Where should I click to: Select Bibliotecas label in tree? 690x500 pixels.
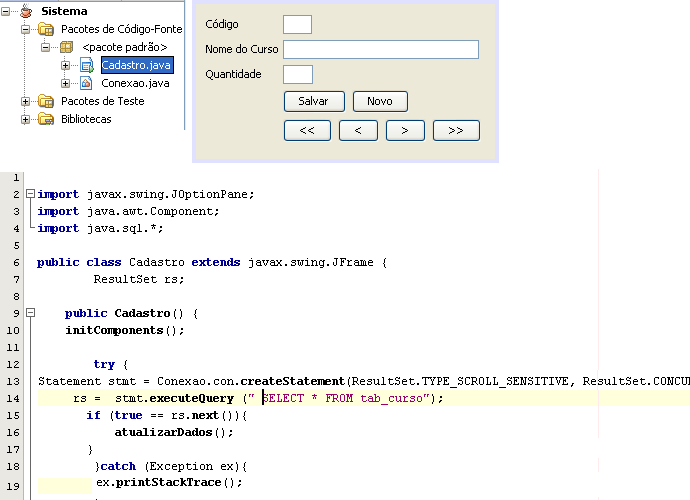[x=86, y=119]
